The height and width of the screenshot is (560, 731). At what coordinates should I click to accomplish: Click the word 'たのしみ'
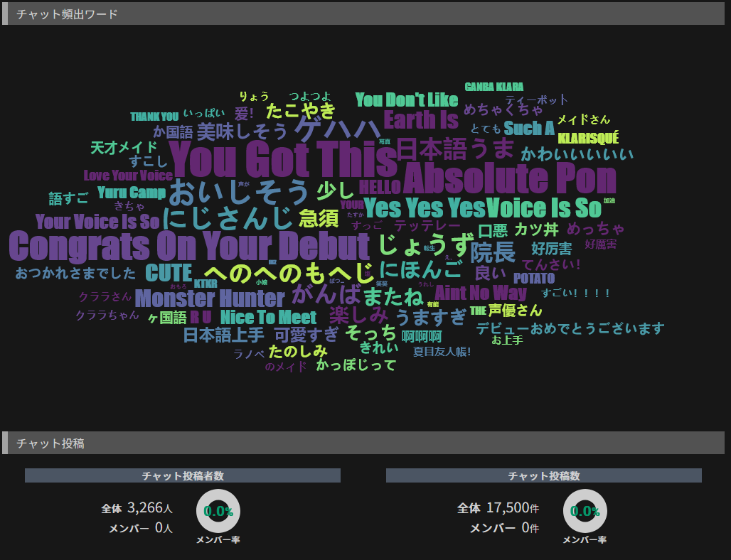tap(298, 351)
